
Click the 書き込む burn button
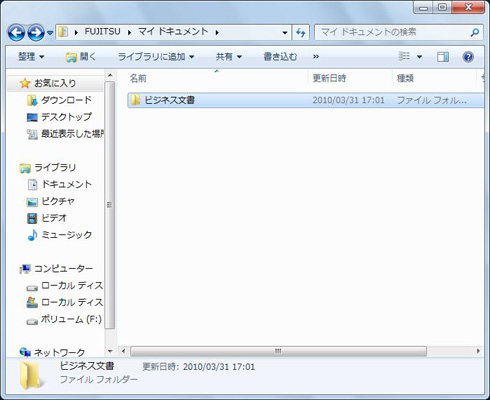280,57
